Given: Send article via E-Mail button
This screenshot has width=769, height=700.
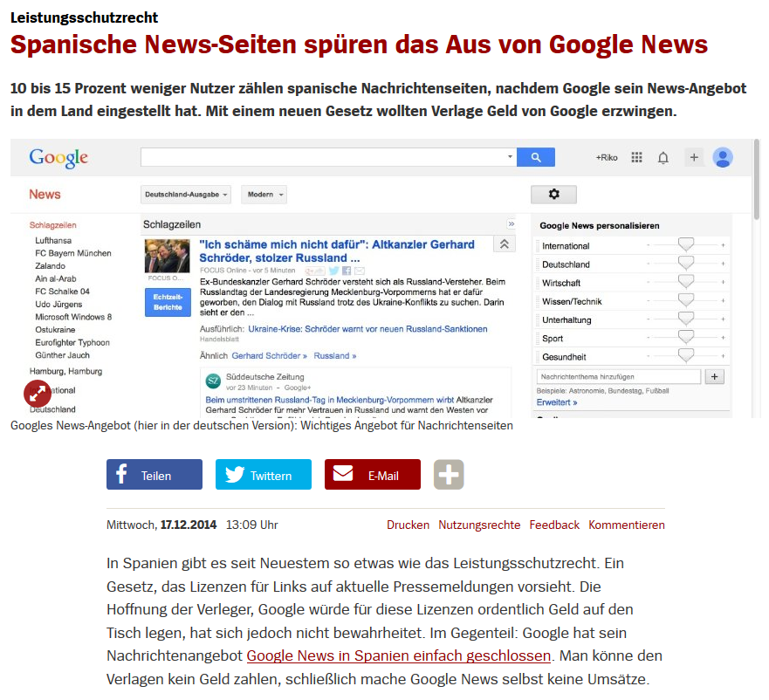Looking at the screenshot, I should click(372, 474).
